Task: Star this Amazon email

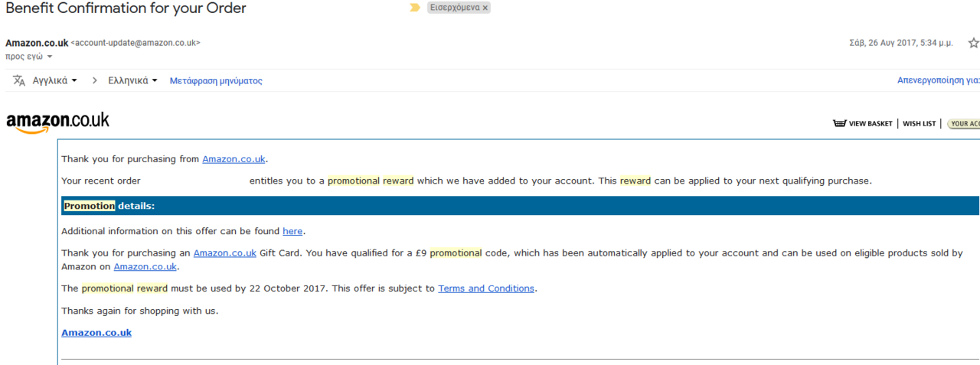Action: coord(973,43)
